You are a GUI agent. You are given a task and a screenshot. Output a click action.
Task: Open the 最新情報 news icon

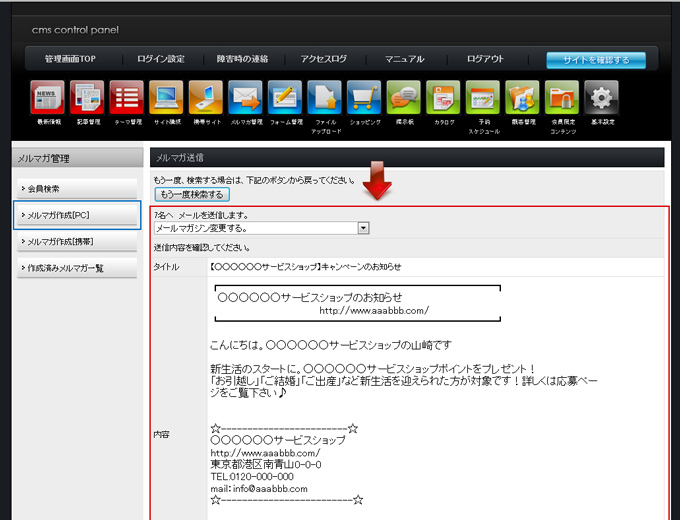click(47, 98)
